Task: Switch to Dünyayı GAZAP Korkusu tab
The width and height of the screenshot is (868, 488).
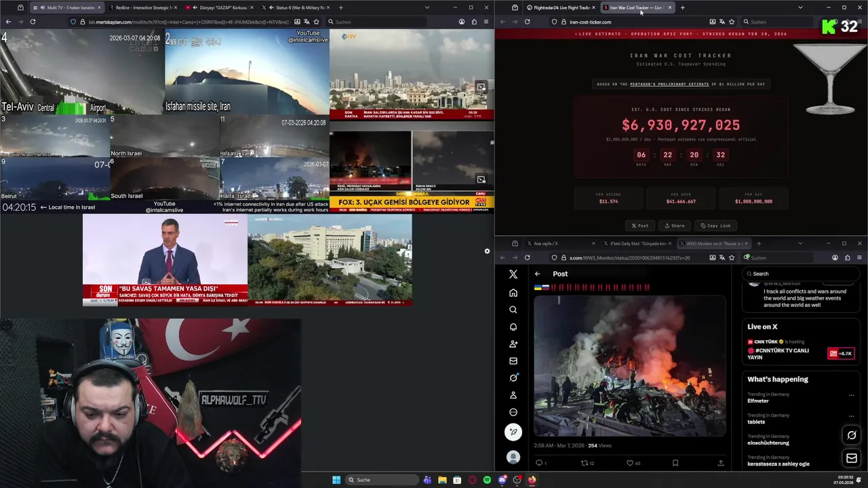Action: pyautogui.click(x=220, y=7)
